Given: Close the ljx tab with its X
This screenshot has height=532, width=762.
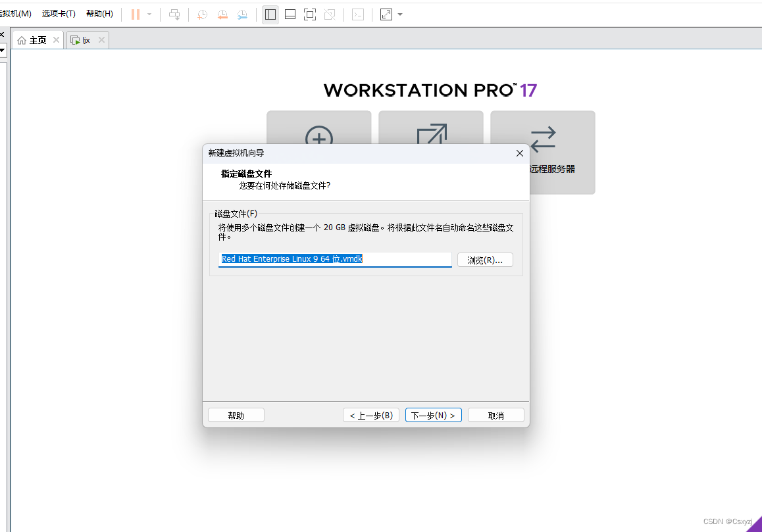Looking at the screenshot, I should [x=101, y=40].
